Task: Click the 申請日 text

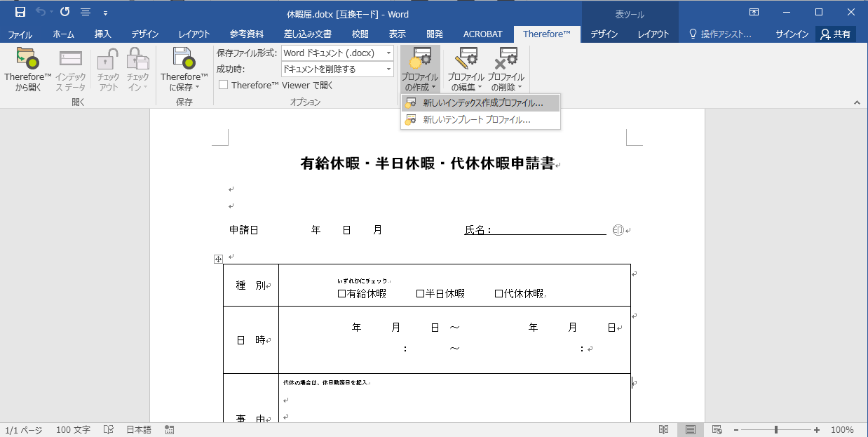Action: click(244, 230)
